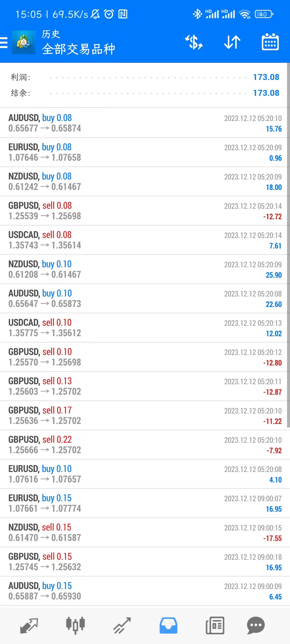Tap the balance row labeled 结余

145,93
